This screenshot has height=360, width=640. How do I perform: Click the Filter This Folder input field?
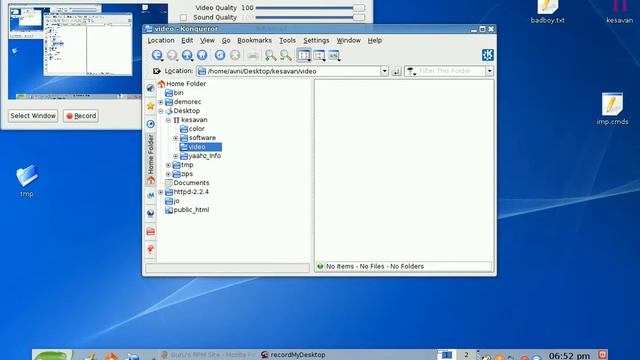[445, 71]
